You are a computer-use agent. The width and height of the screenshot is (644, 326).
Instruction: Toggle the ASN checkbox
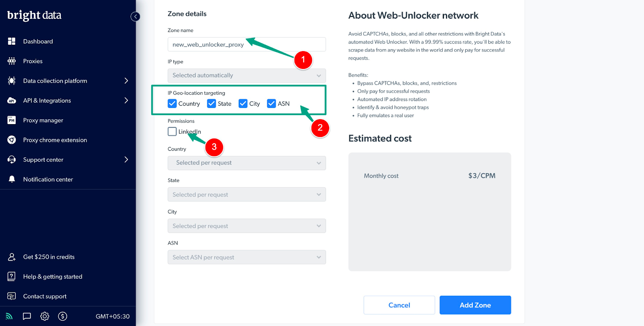tap(272, 104)
